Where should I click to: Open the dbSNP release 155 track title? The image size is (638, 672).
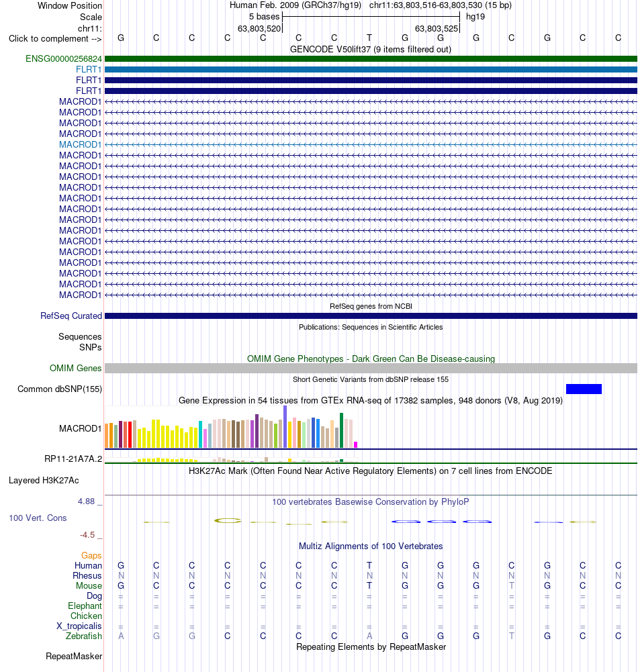pyautogui.click(x=371, y=379)
